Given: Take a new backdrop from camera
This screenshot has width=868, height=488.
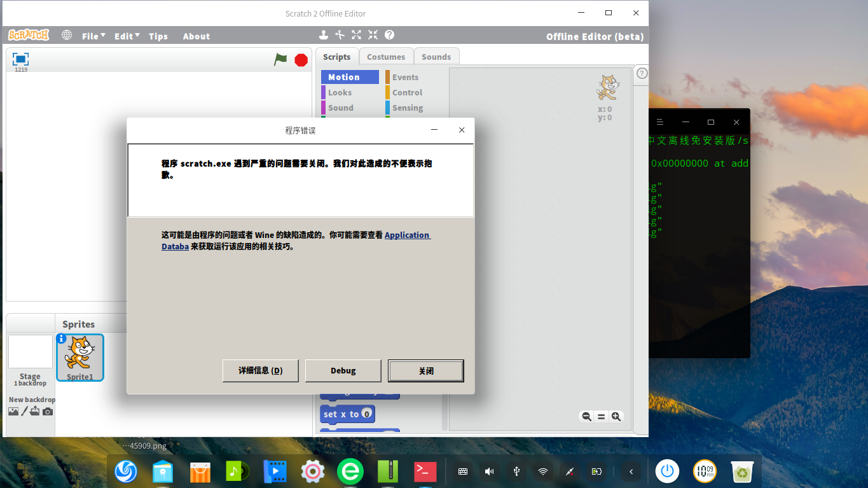Looking at the screenshot, I should pos(48,412).
